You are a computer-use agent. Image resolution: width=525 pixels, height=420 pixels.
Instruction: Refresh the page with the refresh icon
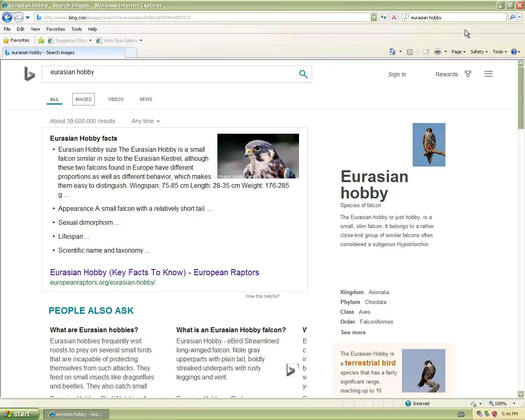click(x=383, y=17)
